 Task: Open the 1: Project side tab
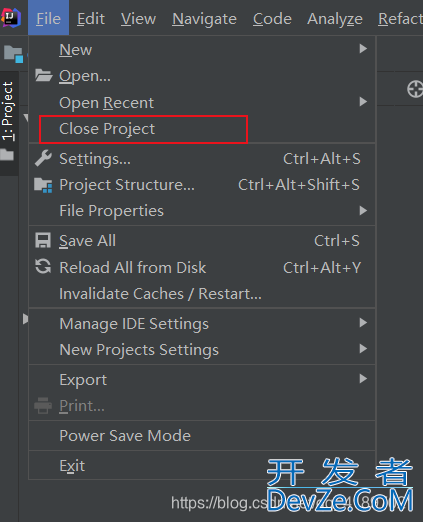pos(8,112)
